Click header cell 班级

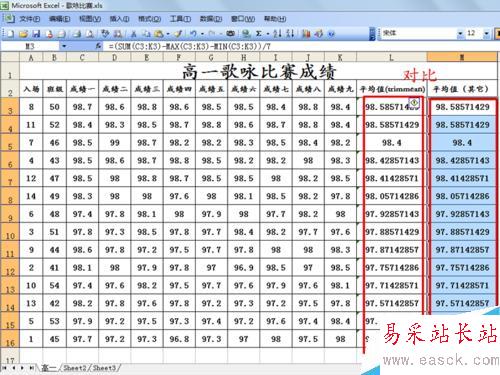[54, 89]
